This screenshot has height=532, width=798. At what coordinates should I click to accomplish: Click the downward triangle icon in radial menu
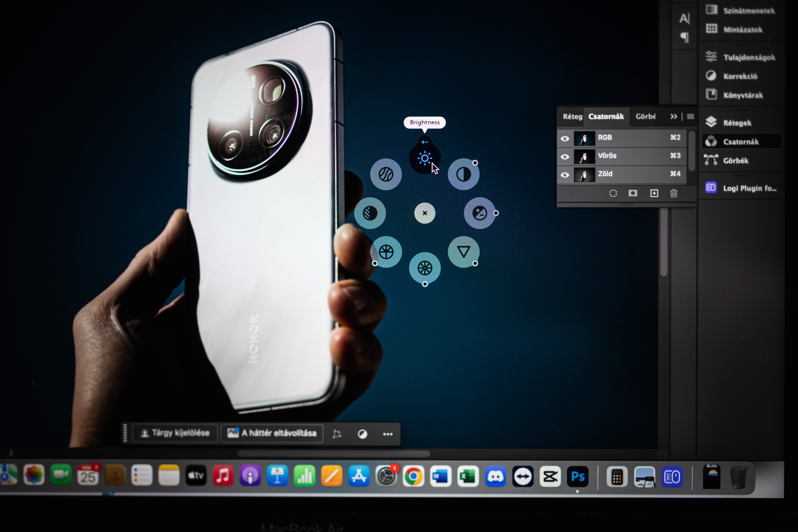(464, 252)
